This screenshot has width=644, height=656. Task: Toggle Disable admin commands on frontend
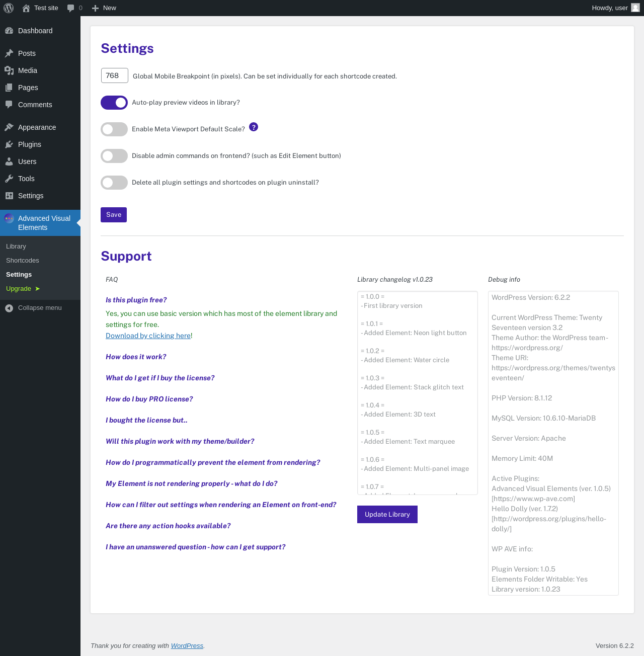[114, 156]
